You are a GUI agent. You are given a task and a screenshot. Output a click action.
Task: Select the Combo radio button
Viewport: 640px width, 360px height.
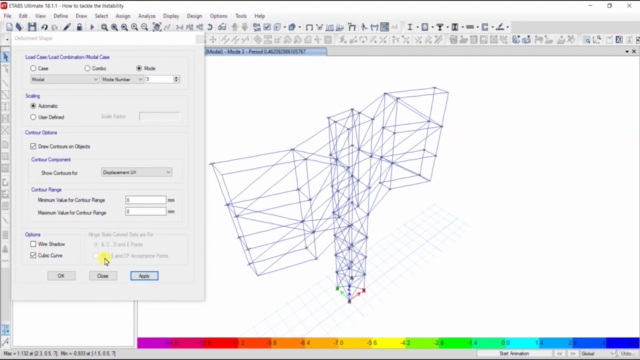click(87, 68)
